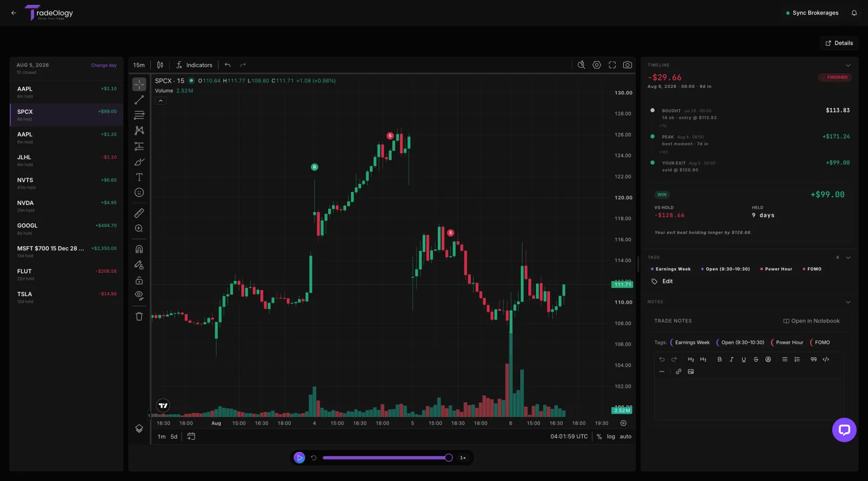
Task: Collapse the chart legend
Action: click(161, 101)
